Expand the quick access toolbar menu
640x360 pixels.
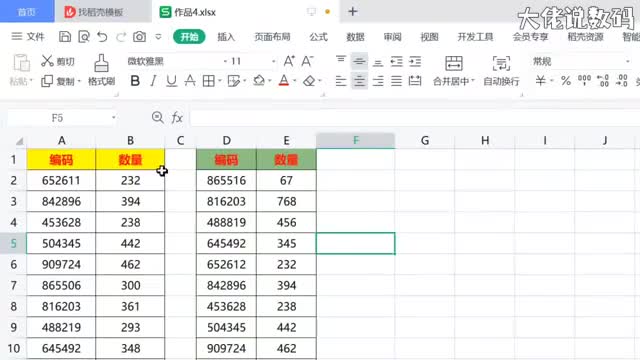click(158, 37)
